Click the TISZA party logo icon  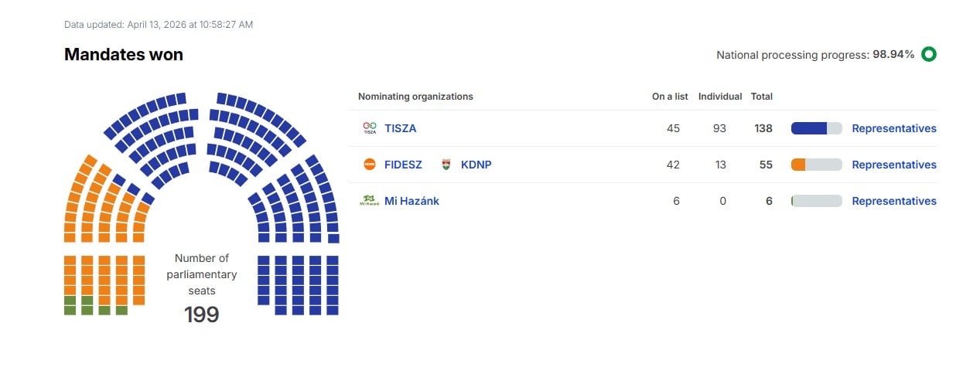point(369,128)
